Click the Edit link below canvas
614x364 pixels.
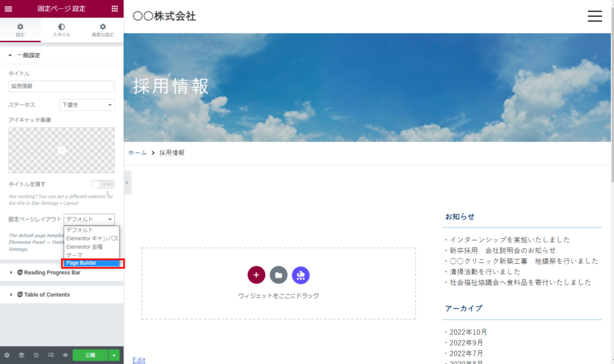[139, 360]
